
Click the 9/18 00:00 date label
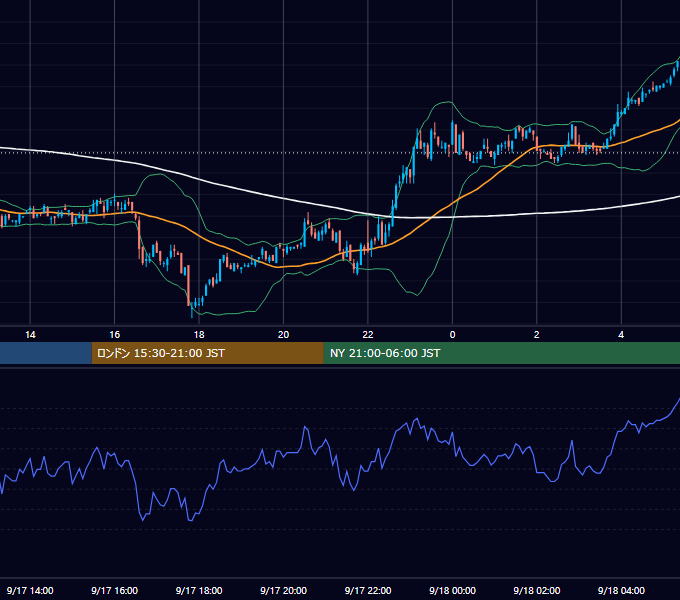[x=452, y=590]
